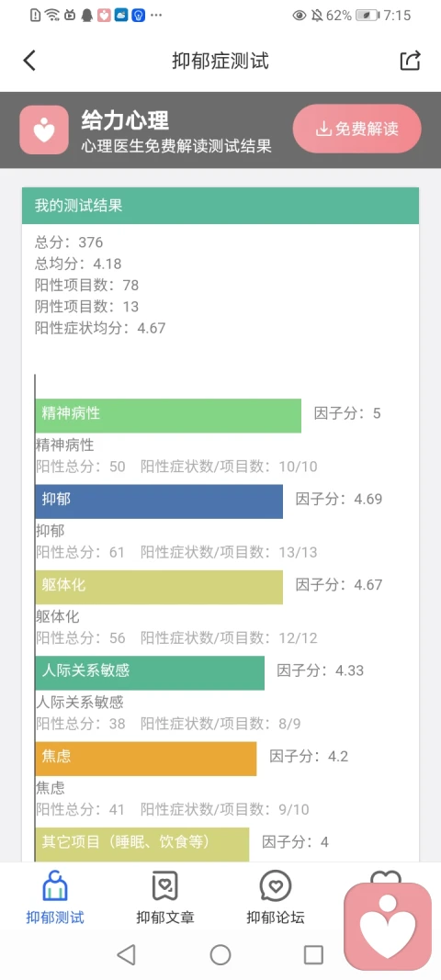Tap the orange 焦虑 factor bar
441x980 pixels.
[x=146, y=759]
